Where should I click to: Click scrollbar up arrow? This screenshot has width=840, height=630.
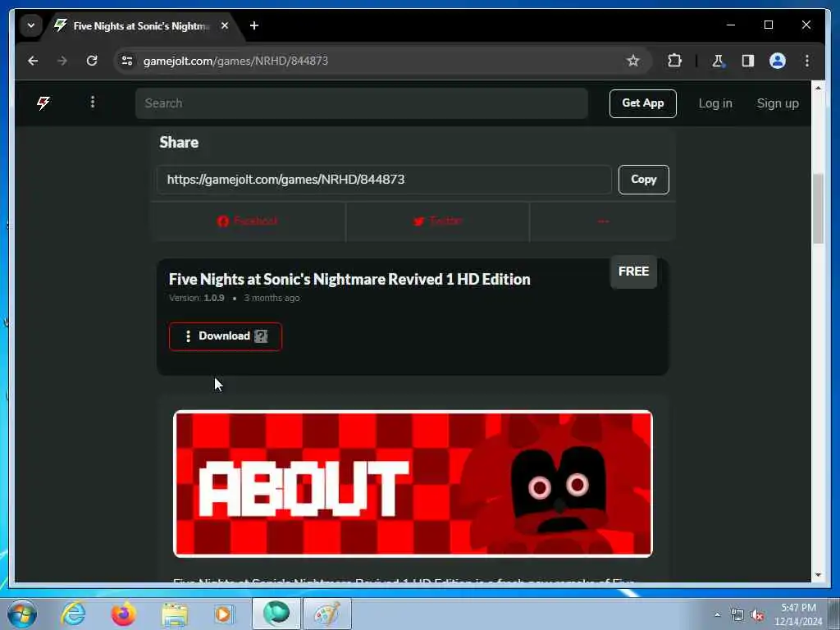[x=818, y=87]
